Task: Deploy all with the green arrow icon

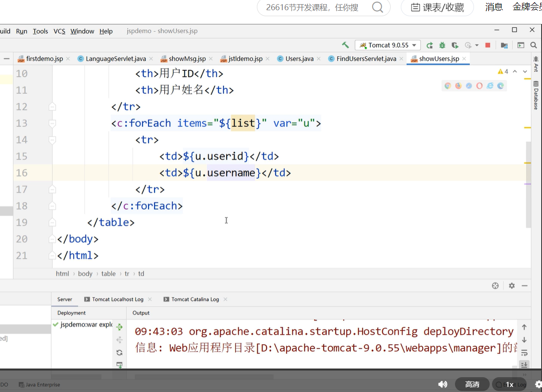Action: [119, 327]
